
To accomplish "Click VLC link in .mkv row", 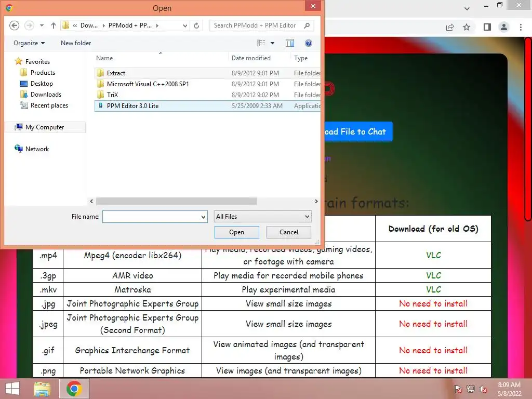I will [x=433, y=289].
